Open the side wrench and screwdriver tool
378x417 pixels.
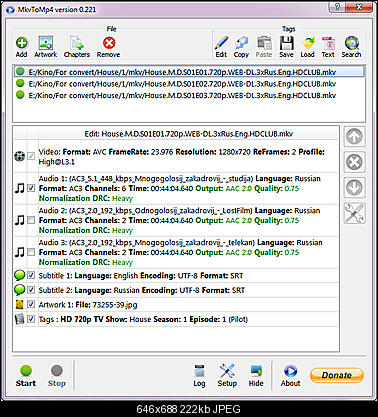pos(354,213)
